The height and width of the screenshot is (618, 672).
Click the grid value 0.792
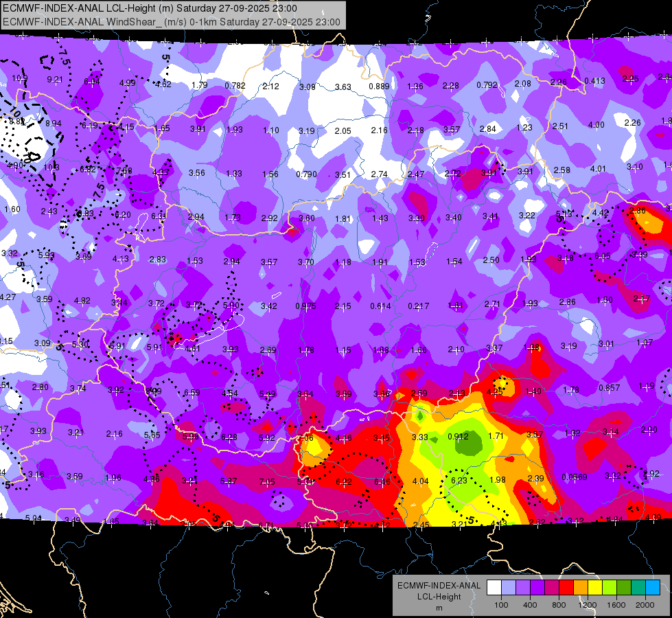tap(487, 85)
